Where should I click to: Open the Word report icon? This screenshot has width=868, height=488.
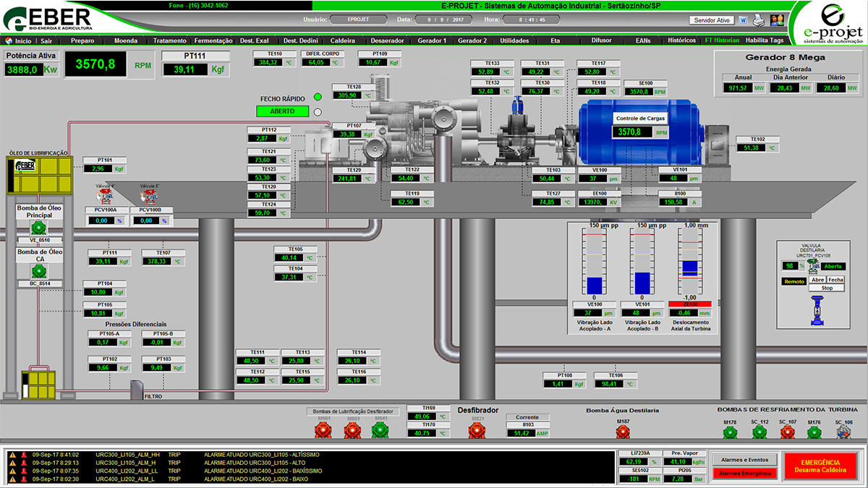click(742, 20)
